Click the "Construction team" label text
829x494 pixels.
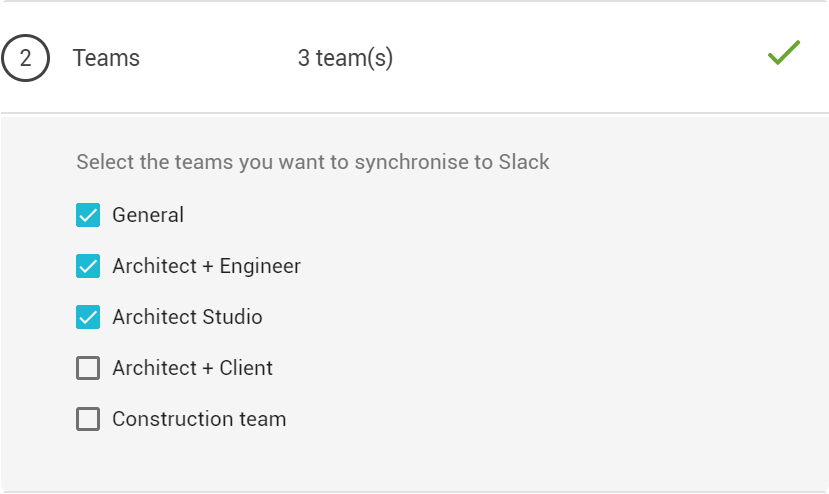(199, 419)
